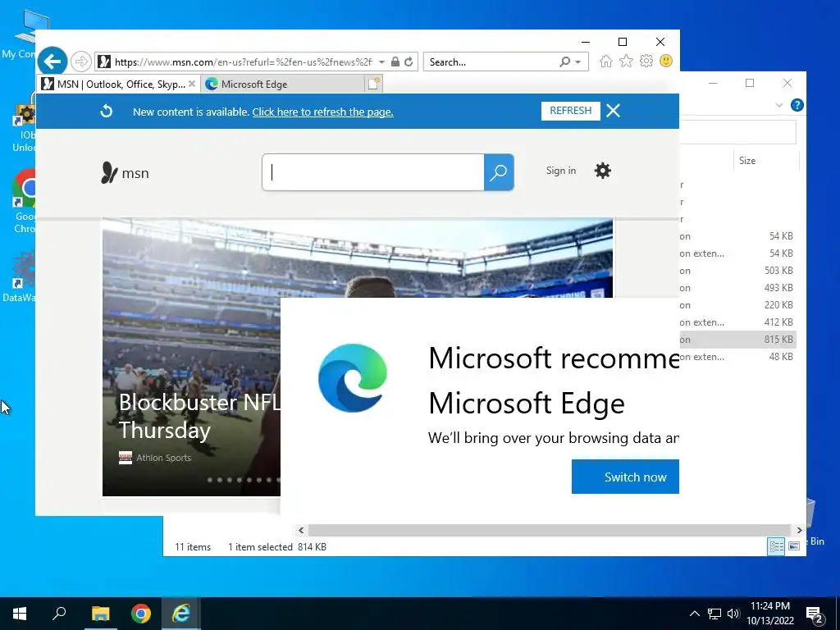Click the 'Click here to refresh the page' link

[322, 112]
